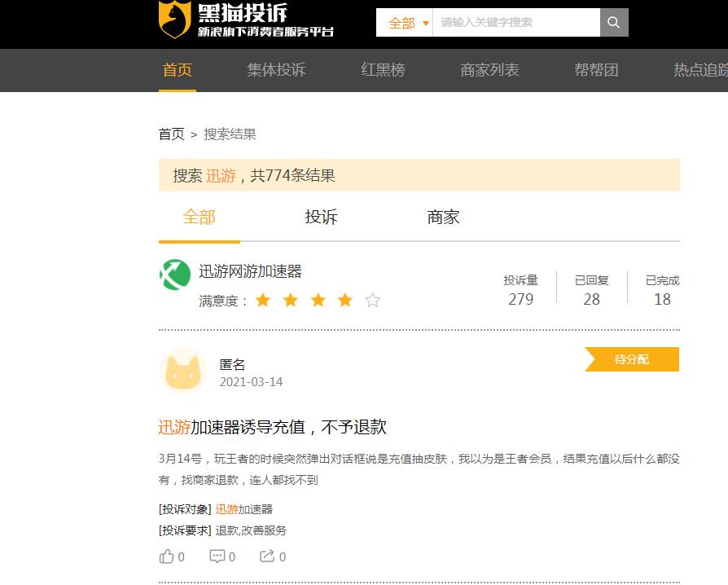Click the share icon under the complaint
This screenshot has width=728, height=585.
tap(269, 556)
